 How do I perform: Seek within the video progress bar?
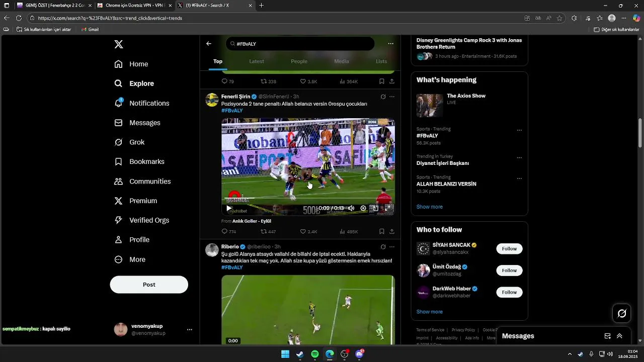coord(308,199)
